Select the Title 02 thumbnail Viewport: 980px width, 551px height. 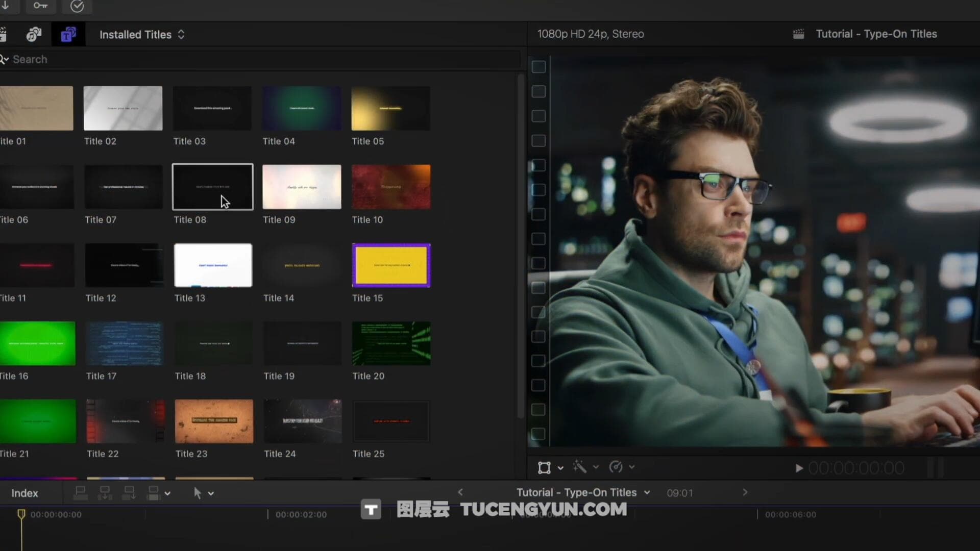(123, 108)
